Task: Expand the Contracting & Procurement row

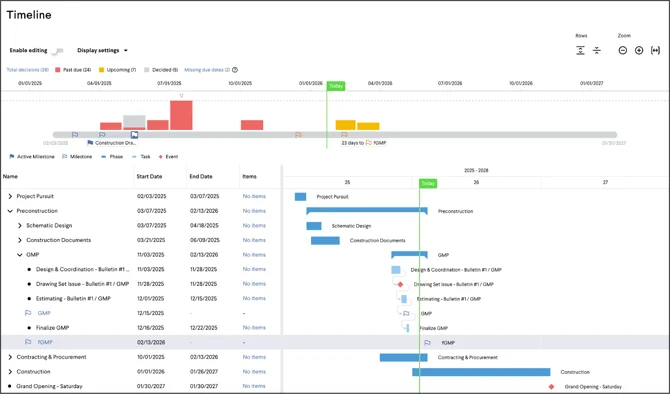Action: point(10,357)
